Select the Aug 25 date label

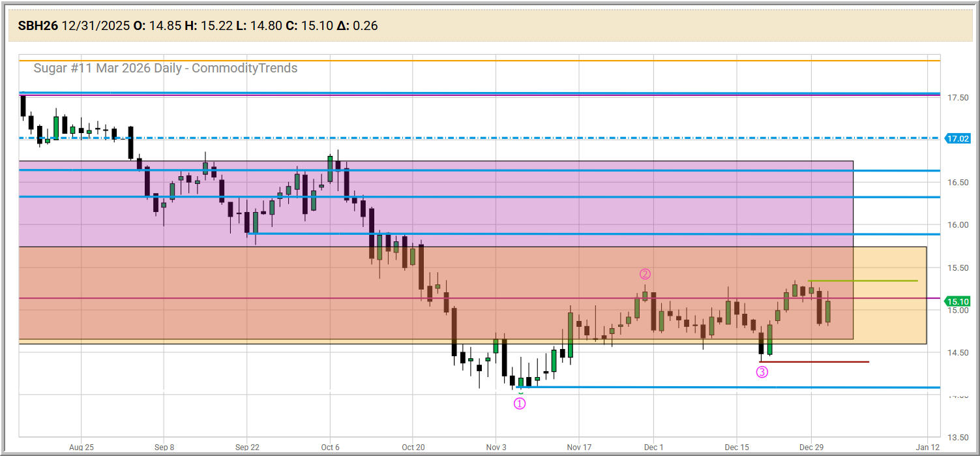click(81, 448)
